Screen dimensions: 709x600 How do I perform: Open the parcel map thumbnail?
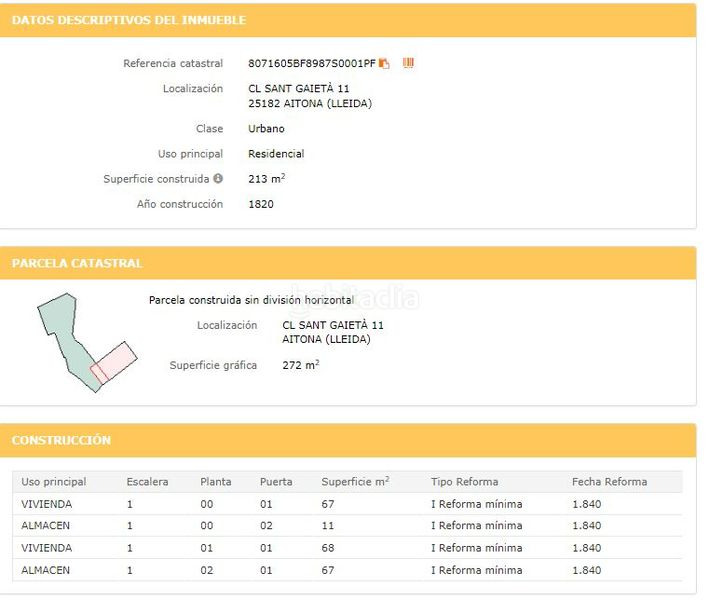[x=85, y=342]
